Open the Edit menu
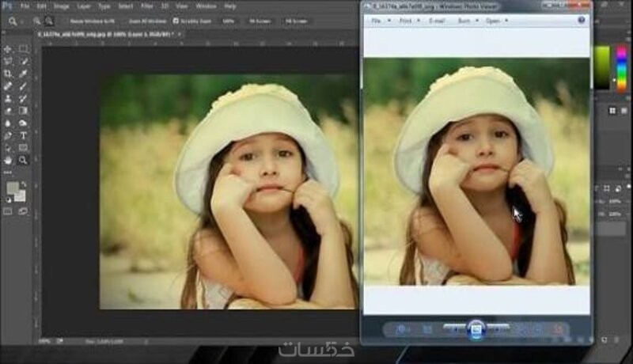633x364 pixels. point(42,6)
